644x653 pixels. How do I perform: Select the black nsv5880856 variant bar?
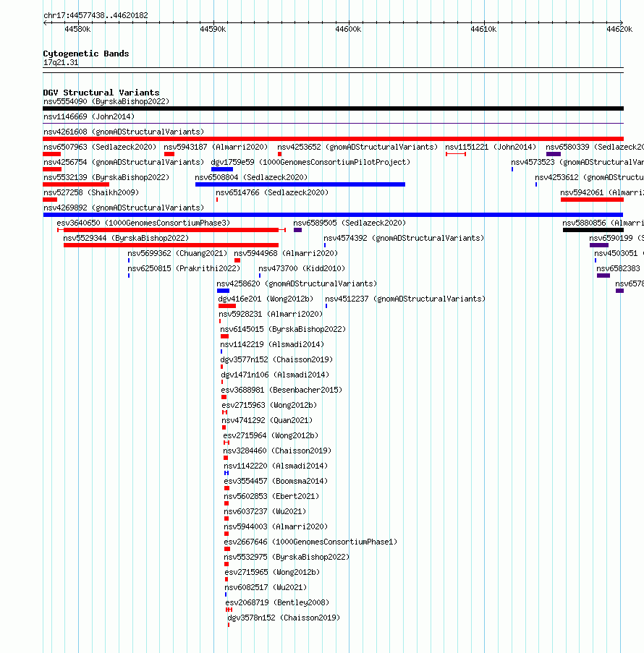593,230
